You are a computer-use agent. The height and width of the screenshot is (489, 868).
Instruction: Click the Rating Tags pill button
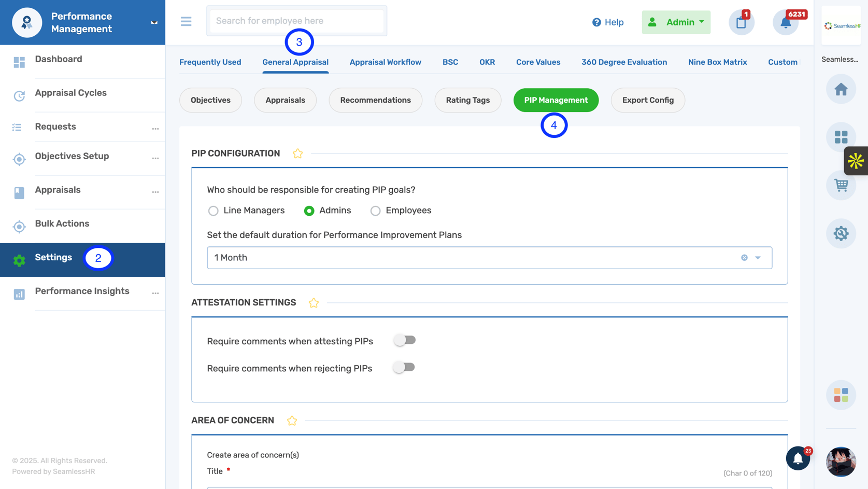point(467,100)
